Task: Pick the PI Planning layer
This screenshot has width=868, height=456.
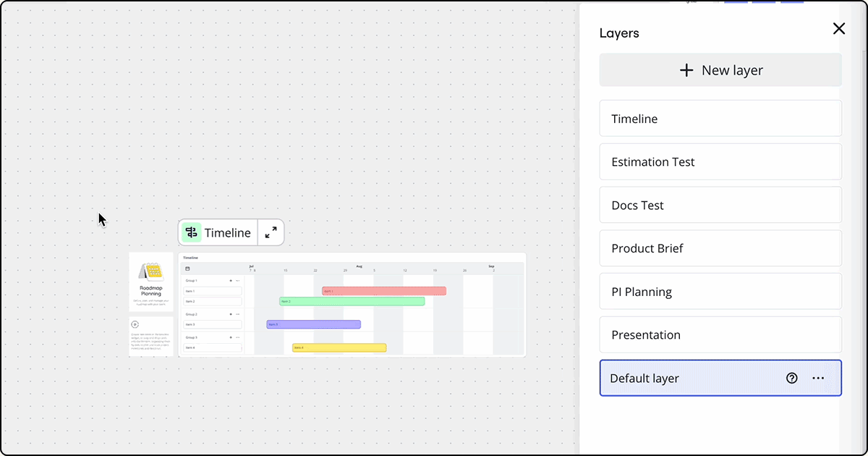Action: pyautogui.click(x=720, y=292)
